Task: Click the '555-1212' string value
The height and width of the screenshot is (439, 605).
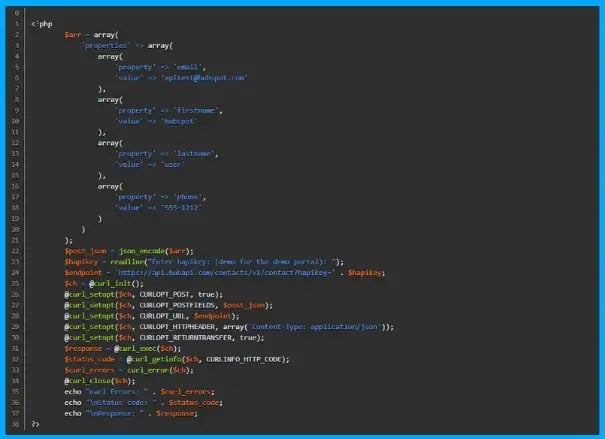Action: tap(181, 208)
